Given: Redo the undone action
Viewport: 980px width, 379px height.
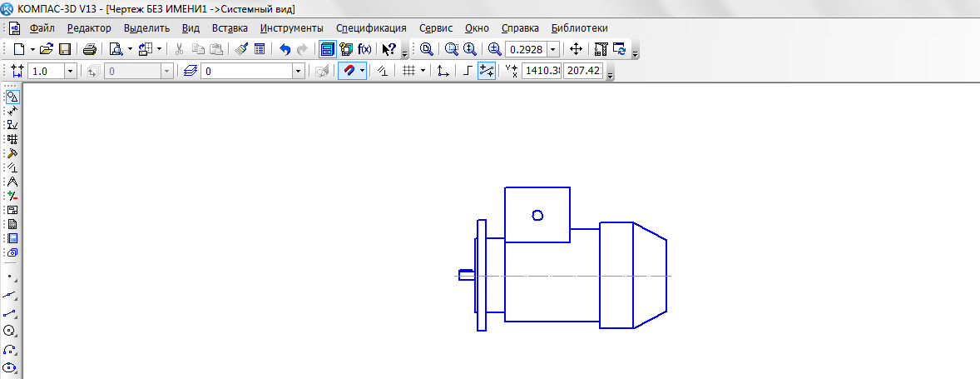Looking at the screenshot, I should coord(303,49).
